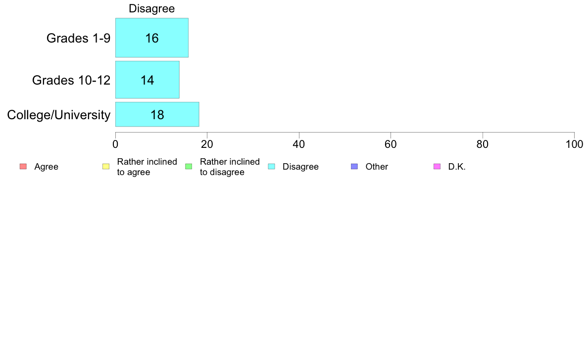Click the 60 tick label on axis

point(391,144)
